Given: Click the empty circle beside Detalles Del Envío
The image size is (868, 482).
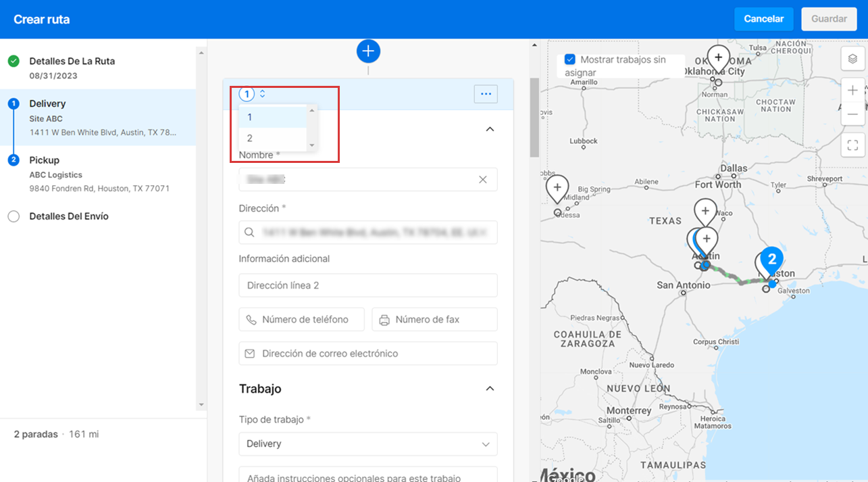Looking at the screenshot, I should click(x=14, y=217).
